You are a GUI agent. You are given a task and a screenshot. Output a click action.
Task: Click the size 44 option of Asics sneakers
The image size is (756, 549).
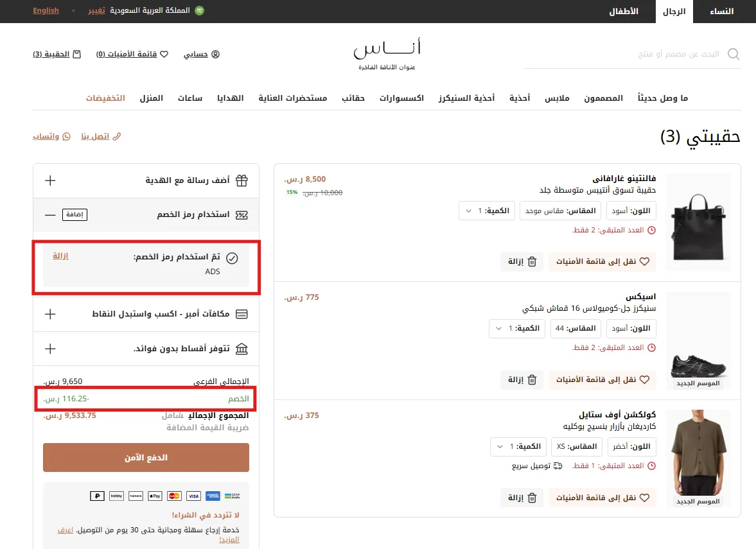[576, 329]
